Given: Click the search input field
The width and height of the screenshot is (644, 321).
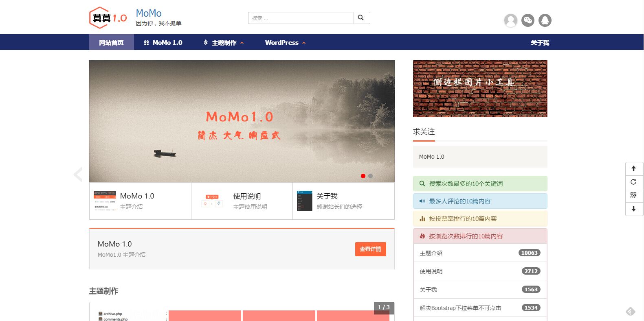Looking at the screenshot, I should pos(301,18).
